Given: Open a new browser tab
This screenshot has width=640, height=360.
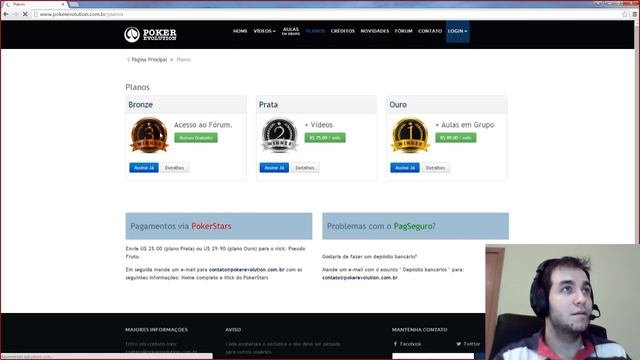Looking at the screenshot, I should (x=74, y=4).
